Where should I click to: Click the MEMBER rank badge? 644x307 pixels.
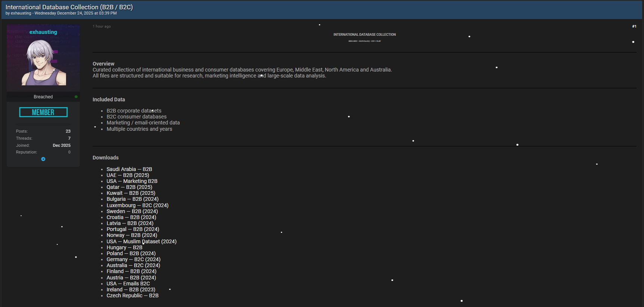click(43, 112)
